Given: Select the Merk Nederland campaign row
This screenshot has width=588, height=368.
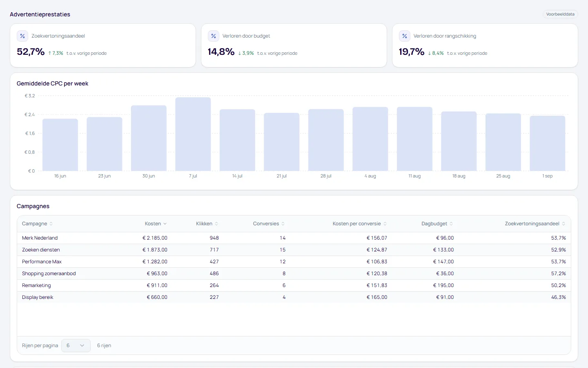Looking at the screenshot, I should (x=294, y=238).
